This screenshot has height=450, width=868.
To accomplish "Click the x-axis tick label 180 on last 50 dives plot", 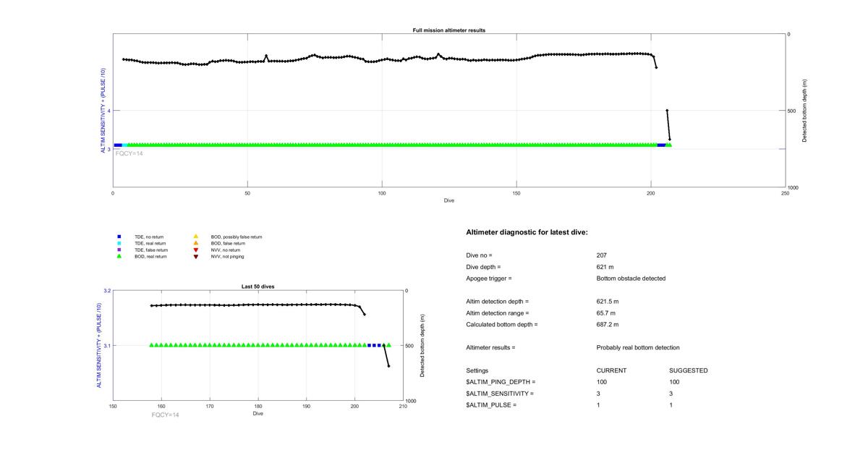I will point(258,407).
